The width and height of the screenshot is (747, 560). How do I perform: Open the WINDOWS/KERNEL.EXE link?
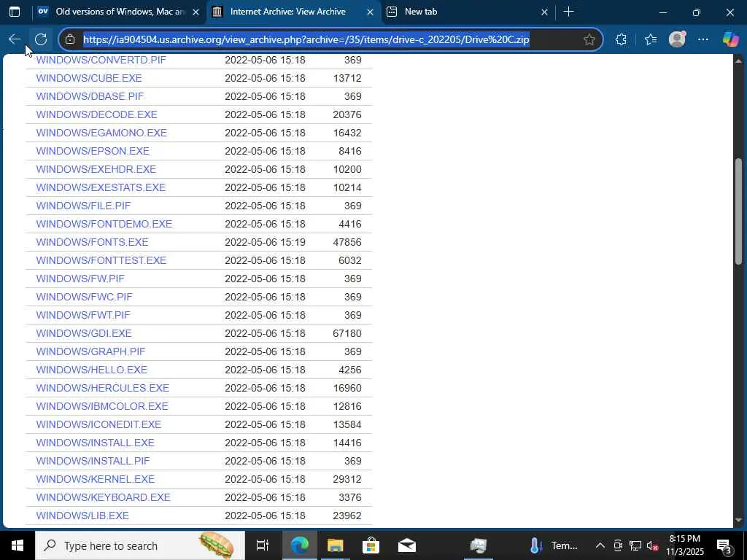pos(96,479)
